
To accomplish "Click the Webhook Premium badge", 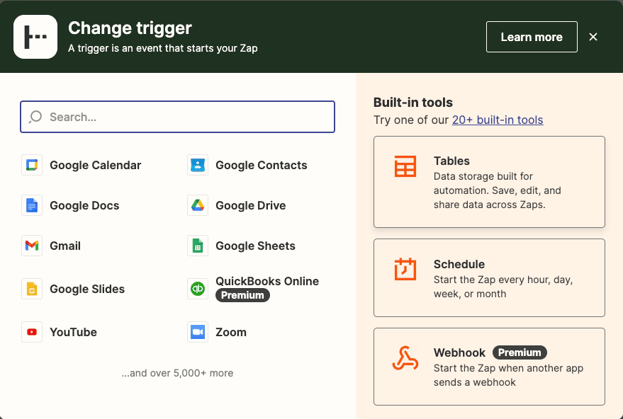I will 520,353.
